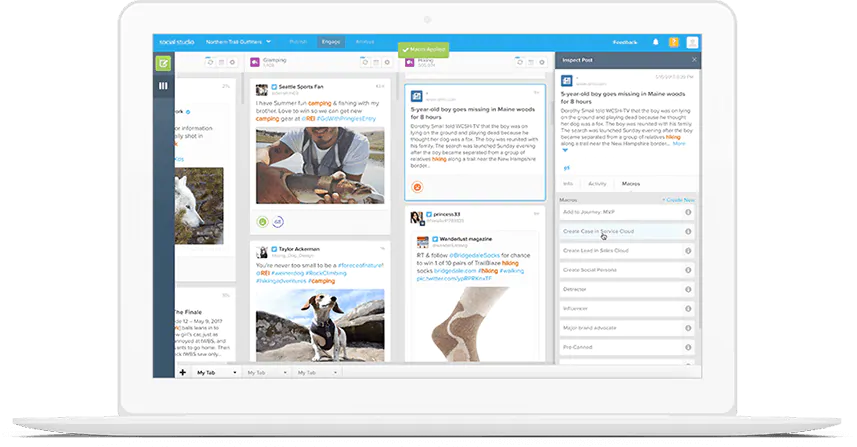
Task: Close the Inspect Post panel
Action: pyautogui.click(x=694, y=60)
